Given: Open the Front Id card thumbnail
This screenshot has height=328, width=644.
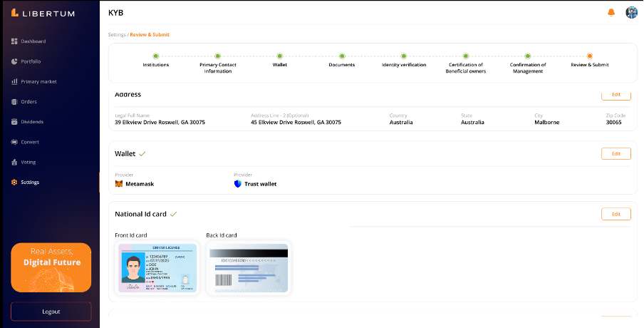Looking at the screenshot, I should pyautogui.click(x=157, y=268).
